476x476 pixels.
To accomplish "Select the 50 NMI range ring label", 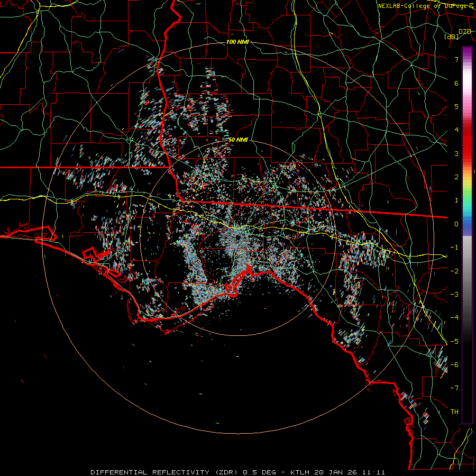I will (238, 140).
